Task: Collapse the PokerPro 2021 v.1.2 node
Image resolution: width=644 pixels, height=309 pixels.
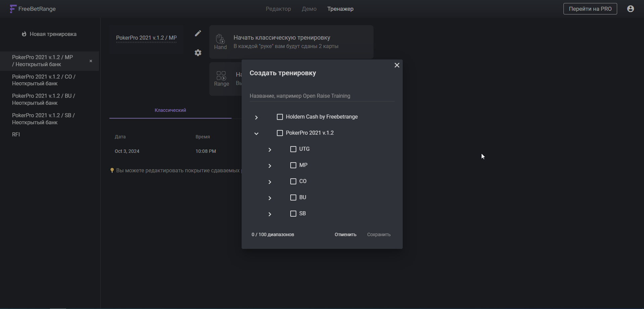Action: (256, 133)
